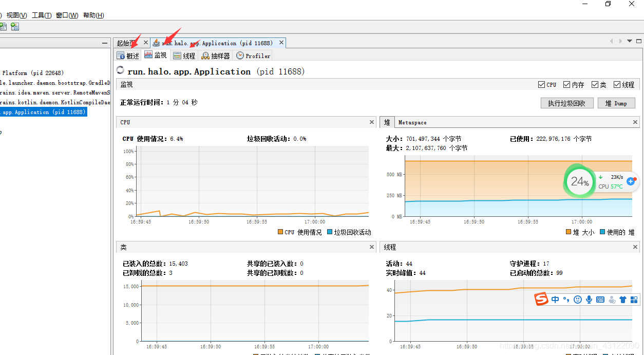Image resolution: width=644 pixels, height=355 pixels.
Task: Click the blue 垃圾回收活动 legend swatch
Action: [x=330, y=232]
